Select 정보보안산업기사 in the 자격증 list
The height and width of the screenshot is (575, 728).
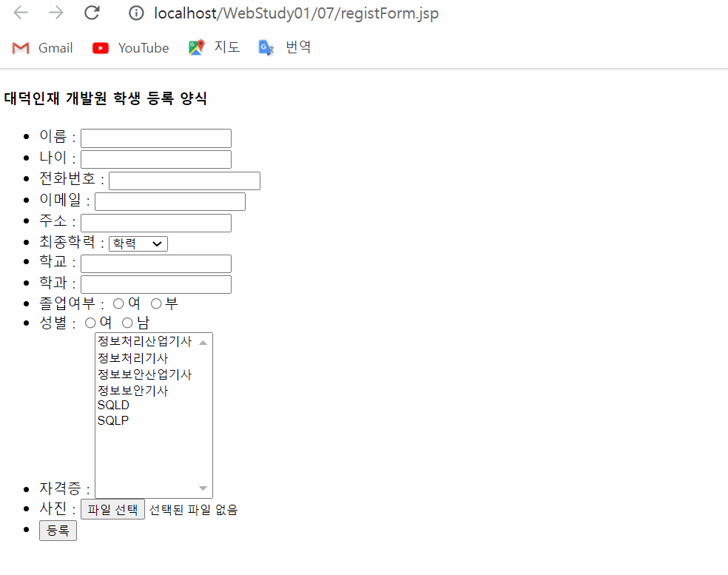click(145, 374)
